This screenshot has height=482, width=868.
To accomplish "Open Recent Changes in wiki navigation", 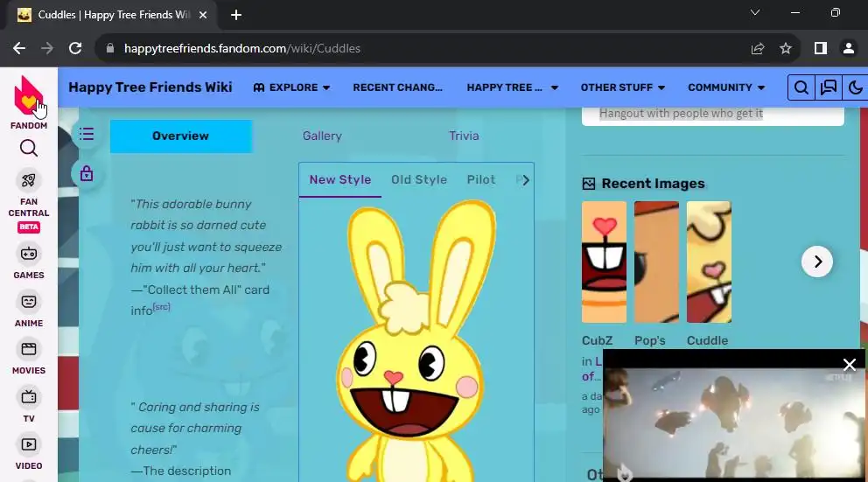I will pyautogui.click(x=397, y=87).
